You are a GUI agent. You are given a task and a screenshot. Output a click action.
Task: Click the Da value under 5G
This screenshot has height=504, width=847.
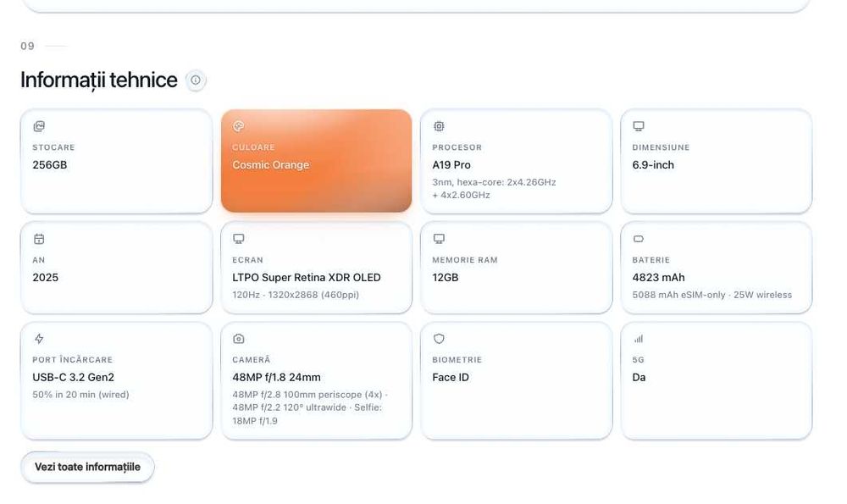[639, 378]
